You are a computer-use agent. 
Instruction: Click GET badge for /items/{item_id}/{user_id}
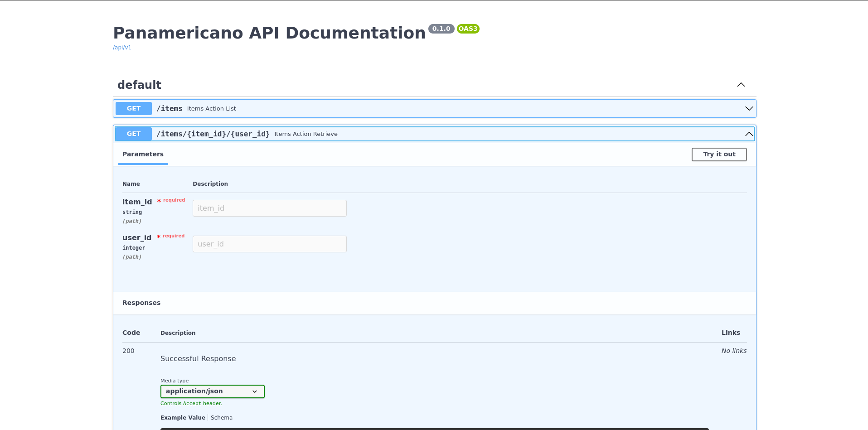[134, 134]
